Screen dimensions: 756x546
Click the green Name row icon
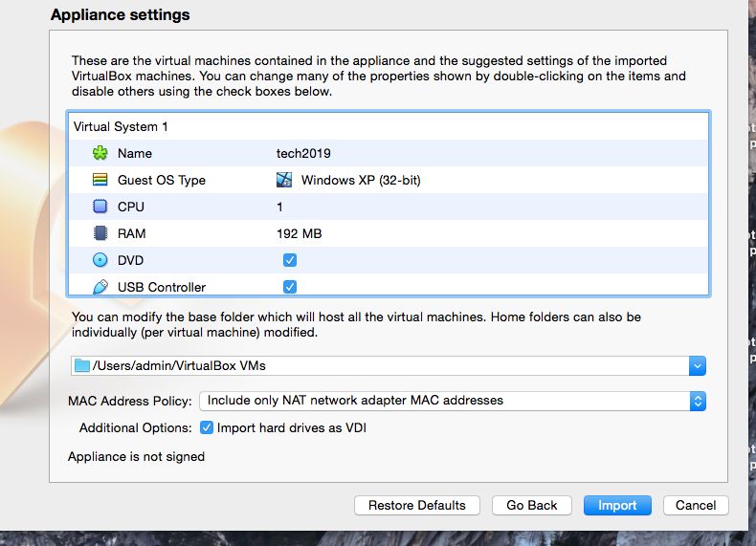click(100, 153)
